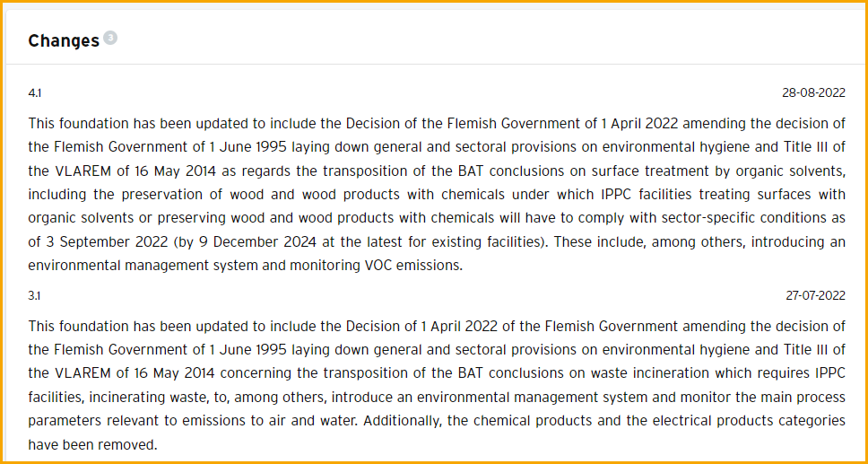Screen dimensions: 868x464
Task: Click the count badge beside Changes
Action: click(x=110, y=39)
